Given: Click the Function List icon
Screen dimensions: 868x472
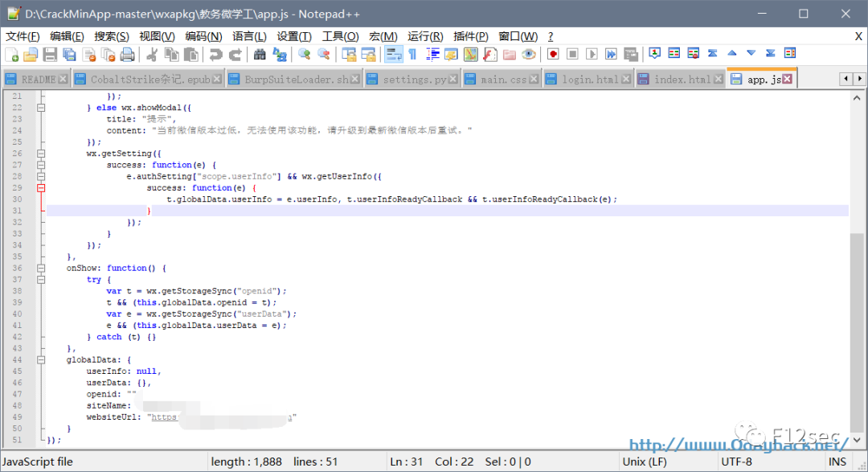Looking at the screenshot, I should coord(490,55).
